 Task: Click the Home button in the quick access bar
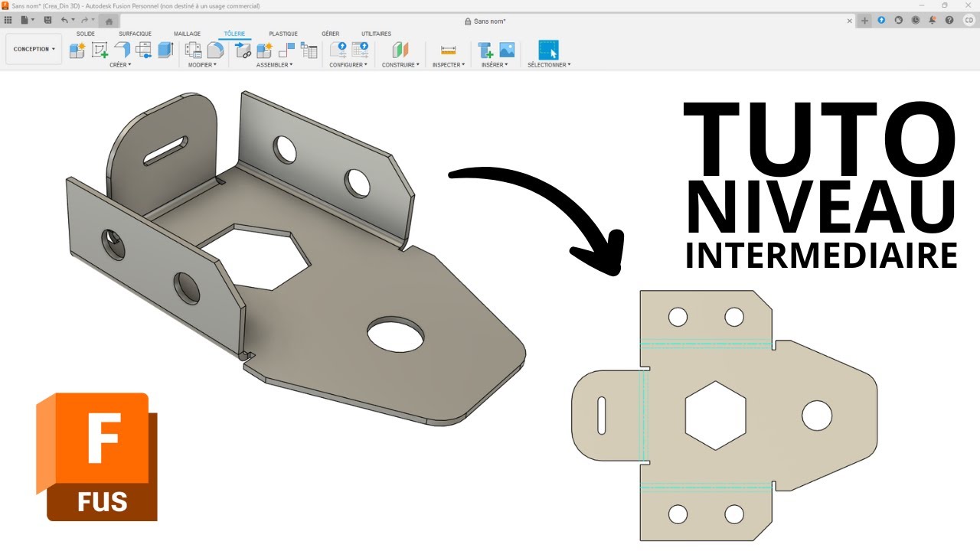109,21
